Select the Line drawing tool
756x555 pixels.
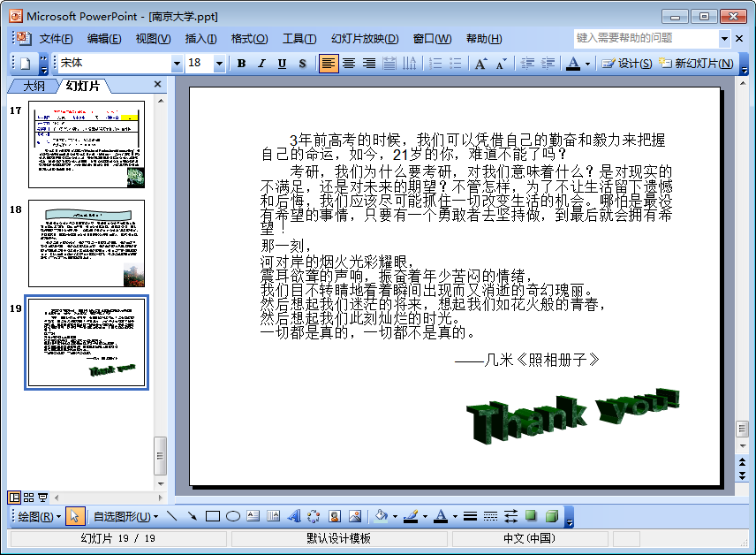tap(171, 516)
